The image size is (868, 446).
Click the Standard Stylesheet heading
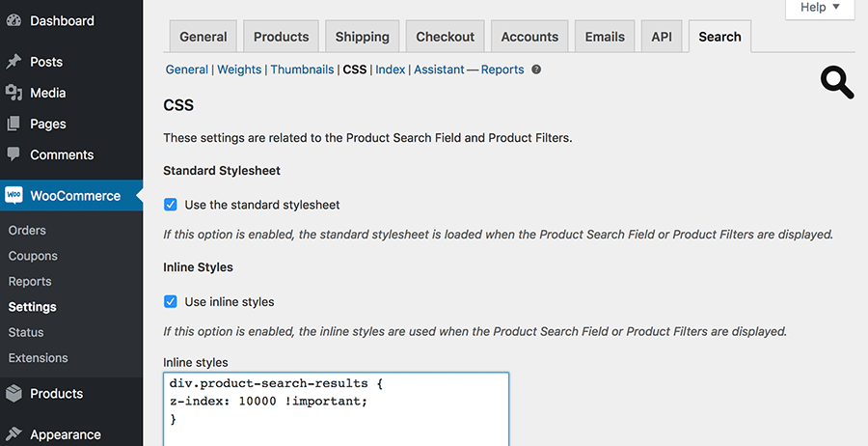point(222,171)
